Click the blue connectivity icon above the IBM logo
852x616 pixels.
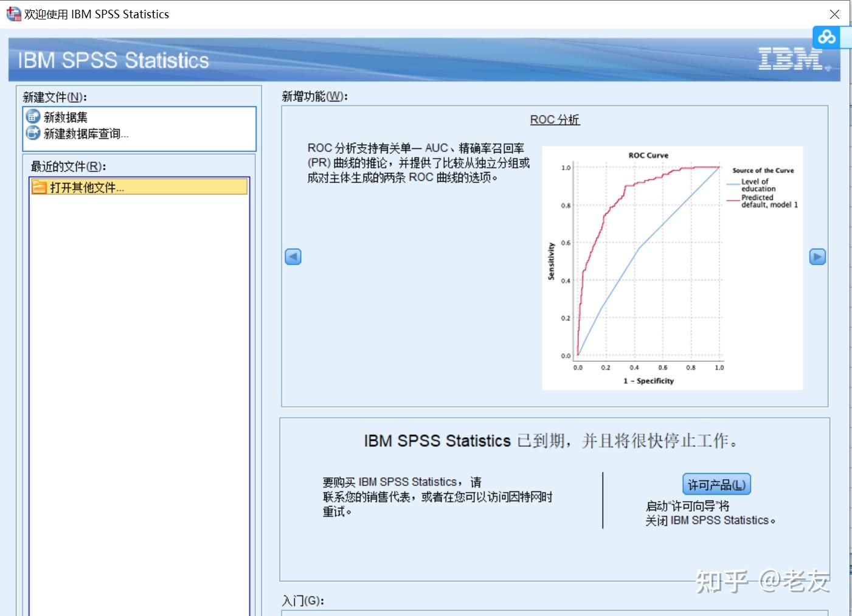pyautogui.click(x=827, y=37)
